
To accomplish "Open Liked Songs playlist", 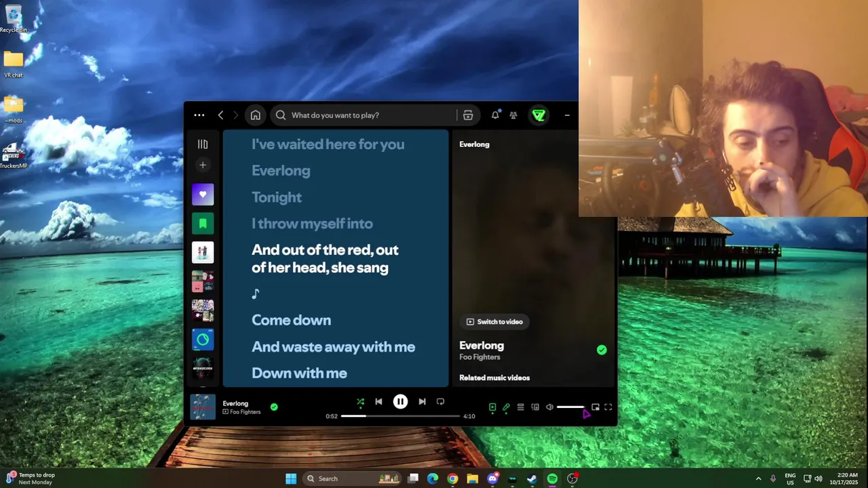I will 203,195.
